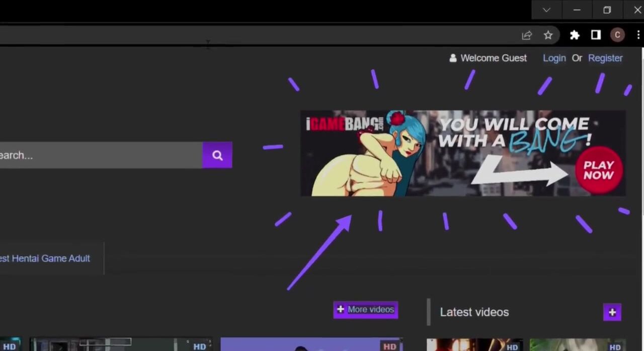The image size is (644, 351).
Task: Restore down the browser window
Action: [x=607, y=10]
